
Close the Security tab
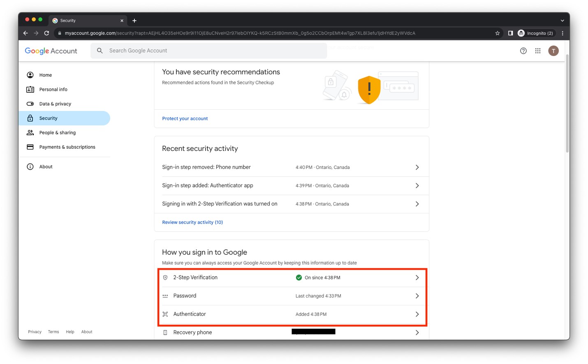pos(122,21)
